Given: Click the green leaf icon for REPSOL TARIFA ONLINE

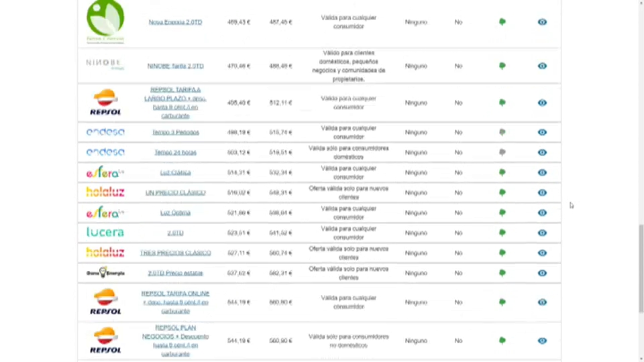Looking at the screenshot, I should tap(502, 302).
